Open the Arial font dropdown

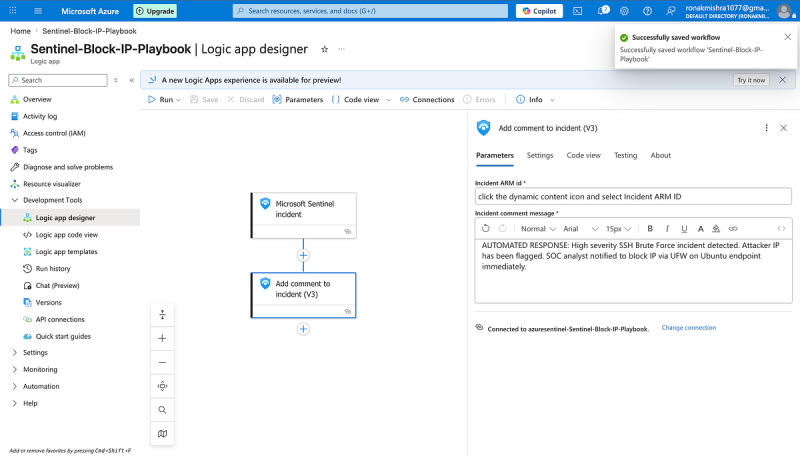click(580, 229)
